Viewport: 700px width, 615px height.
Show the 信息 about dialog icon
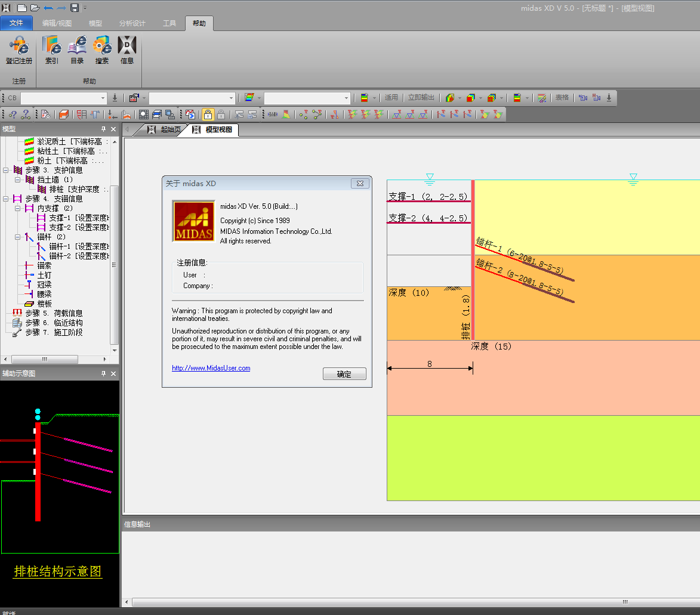127,50
